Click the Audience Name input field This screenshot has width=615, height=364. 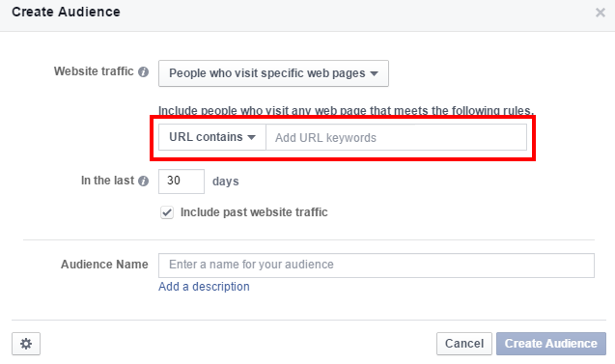(x=377, y=266)
